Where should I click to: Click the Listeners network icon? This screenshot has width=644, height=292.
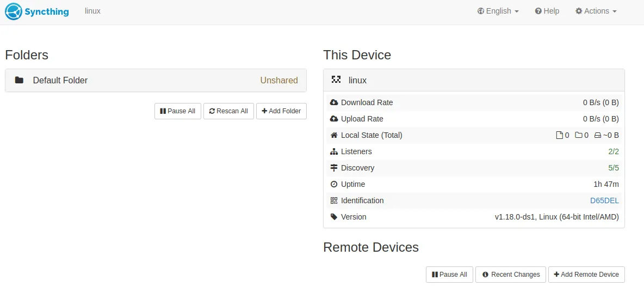[x=334, y=151]
